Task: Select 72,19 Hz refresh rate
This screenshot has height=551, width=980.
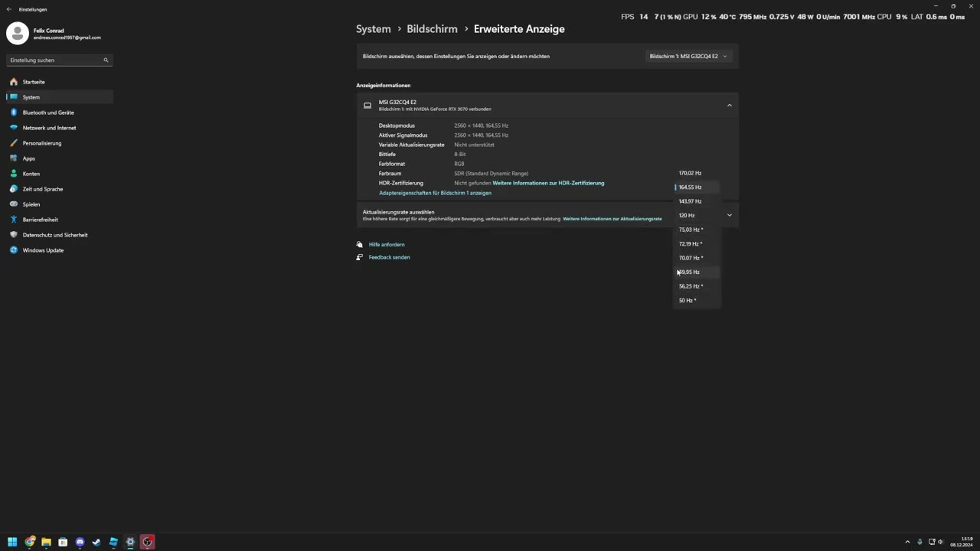Action: [697, 244]
